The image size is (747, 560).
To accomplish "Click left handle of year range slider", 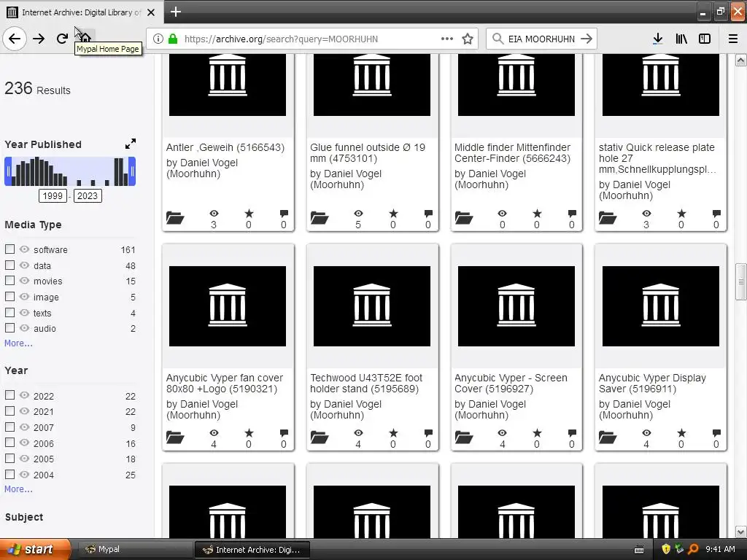I will 8,171.
